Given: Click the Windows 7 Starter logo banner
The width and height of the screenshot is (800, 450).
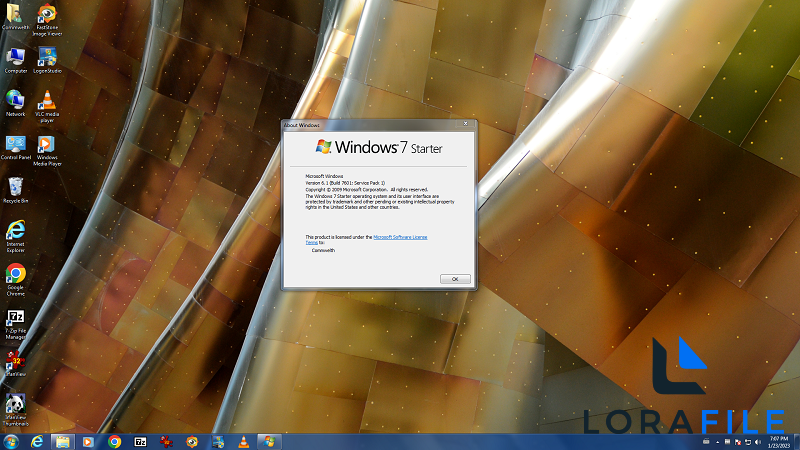Looking at the screenshot, I should click(x=379, y=147).
